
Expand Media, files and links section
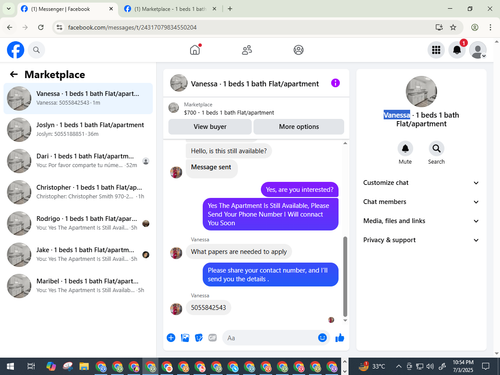pos(421,221)
